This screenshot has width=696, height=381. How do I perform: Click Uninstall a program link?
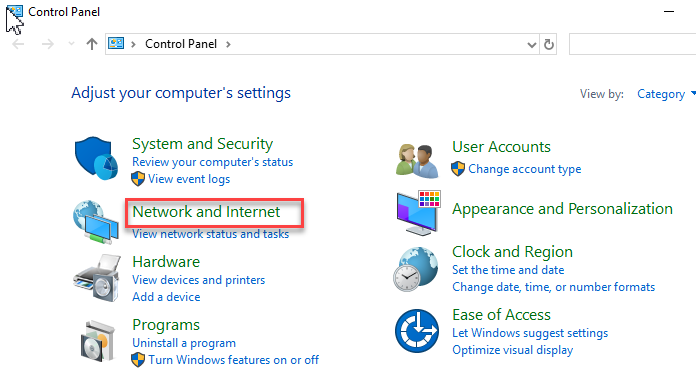pos(184,343)
